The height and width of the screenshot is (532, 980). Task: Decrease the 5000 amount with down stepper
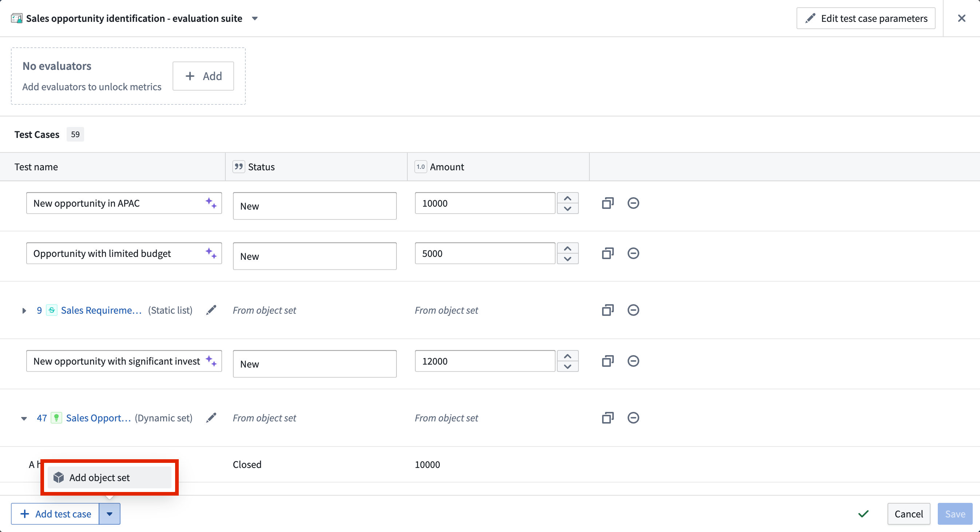(x=568, y=259)
